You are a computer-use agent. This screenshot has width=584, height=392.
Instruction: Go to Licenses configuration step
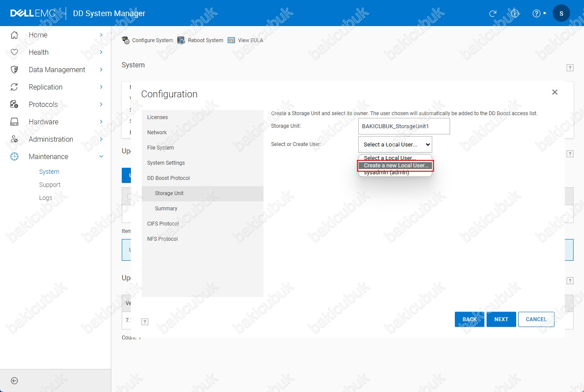click(203, 117)
